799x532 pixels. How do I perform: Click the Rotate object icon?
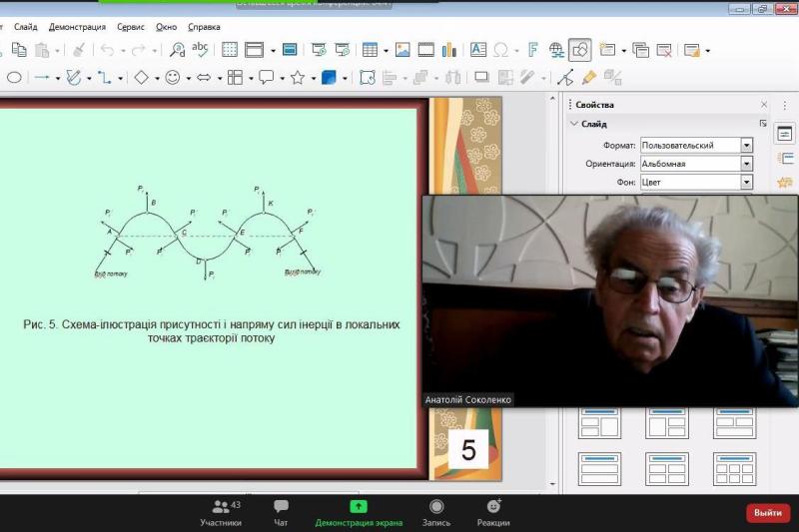click(x=367, y=78)
